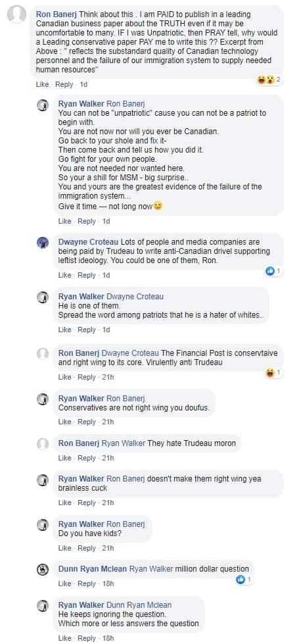
Task: Click Dwayne Croteau's profile picture
Action: 43,242
